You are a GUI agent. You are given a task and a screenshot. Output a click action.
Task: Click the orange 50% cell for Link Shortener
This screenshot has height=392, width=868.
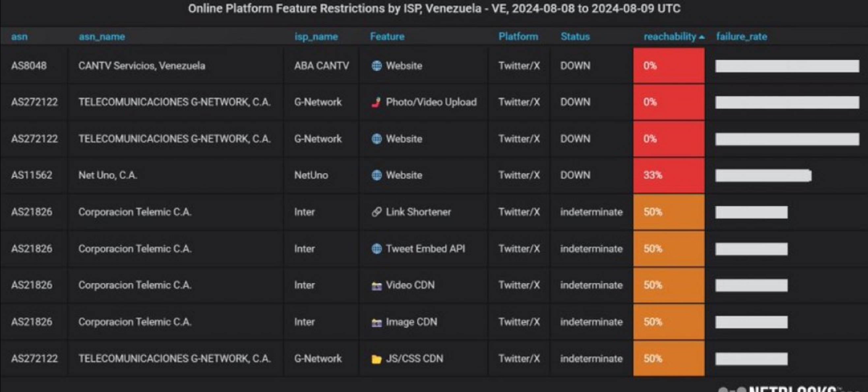click(x=669, y=212)
